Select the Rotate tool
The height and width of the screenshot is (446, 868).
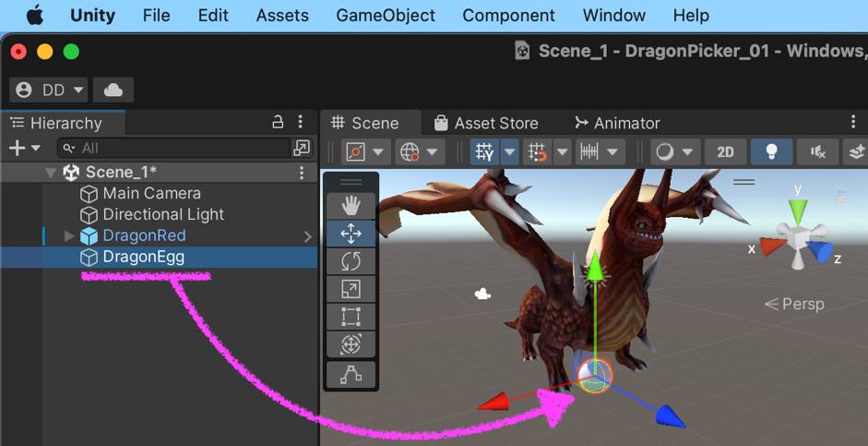point(351,261)
